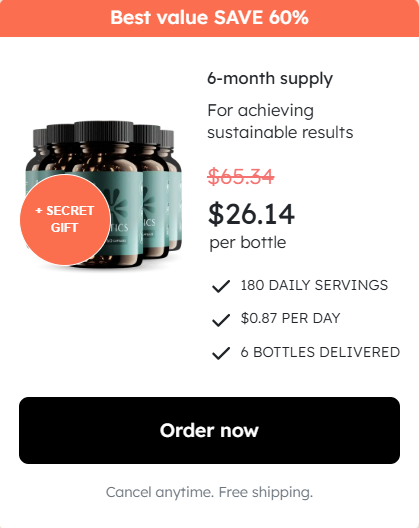Click the checkmark beside 180 DAILY SERVINGS

(x=221, y=286)
